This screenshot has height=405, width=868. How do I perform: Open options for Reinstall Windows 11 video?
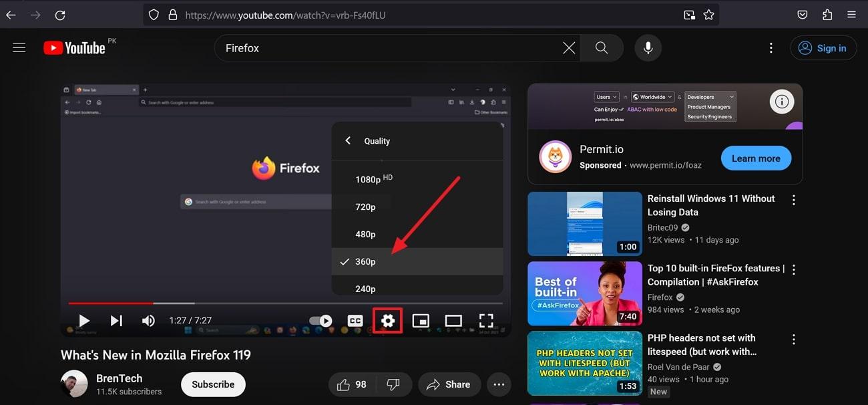coord(794,200)
